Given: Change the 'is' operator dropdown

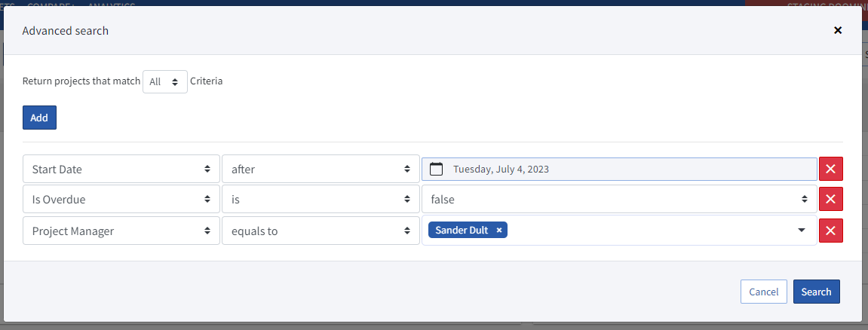Looking at the screenshot, I should coord(320,200).
